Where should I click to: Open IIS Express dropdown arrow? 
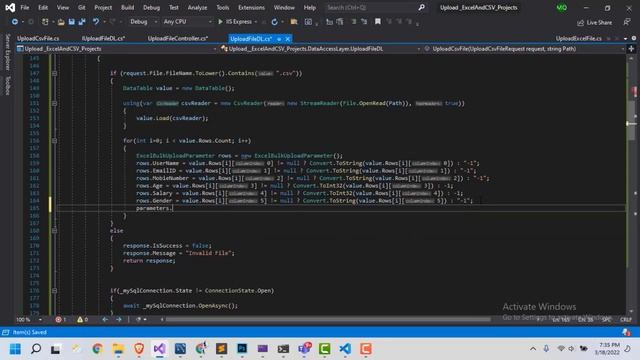(x=256, y=22)
